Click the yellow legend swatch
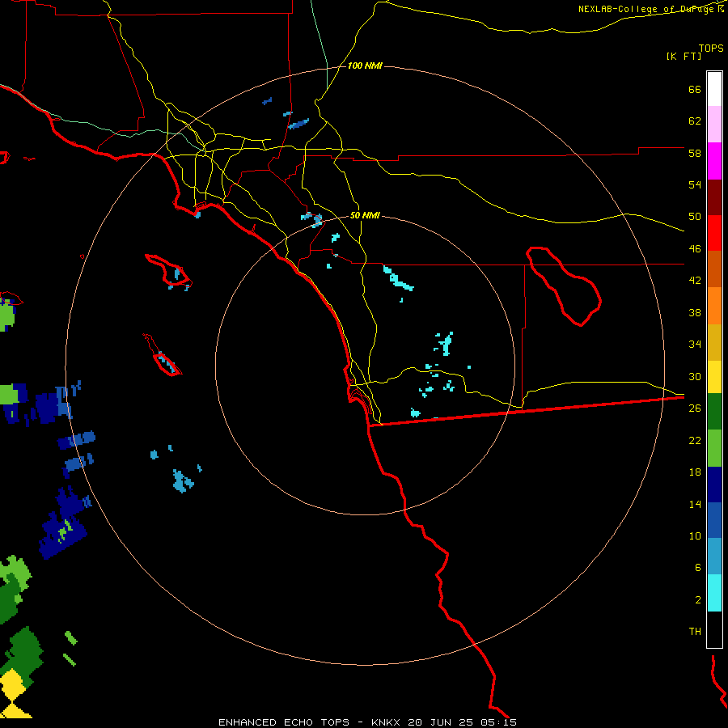 coord(714,376)
